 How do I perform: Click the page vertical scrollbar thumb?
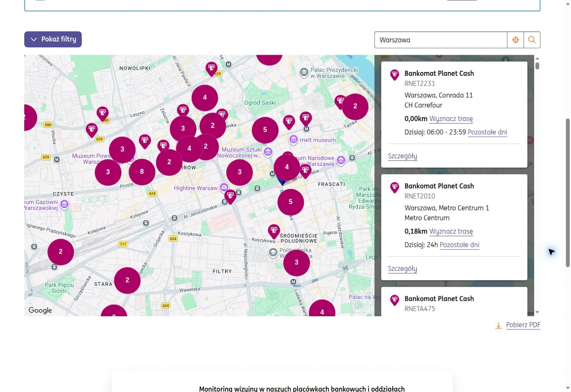568,193
